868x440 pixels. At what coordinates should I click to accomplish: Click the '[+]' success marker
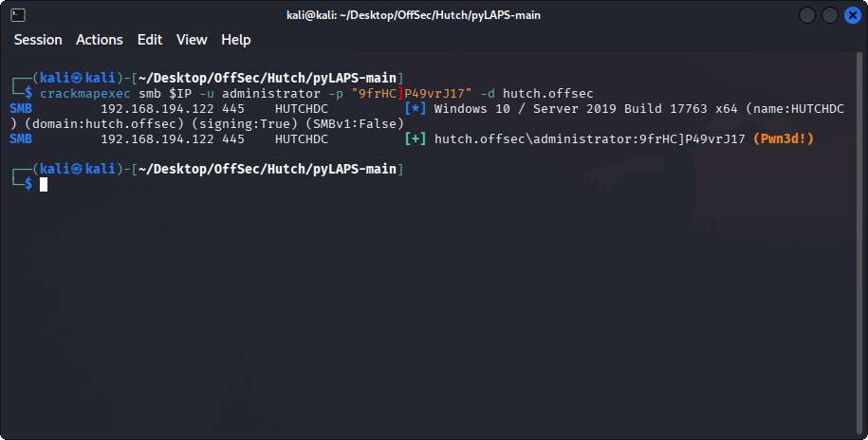[x=416, y=138]
